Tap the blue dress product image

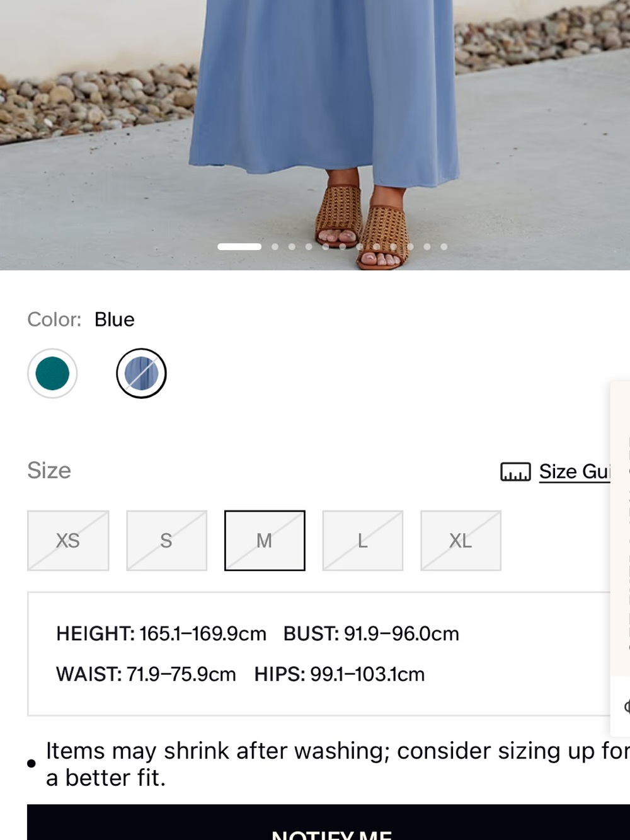(315, 135)
